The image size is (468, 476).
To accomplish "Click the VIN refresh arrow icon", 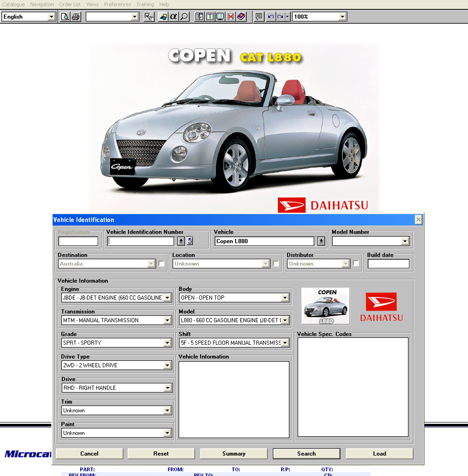I will [190, 241].
